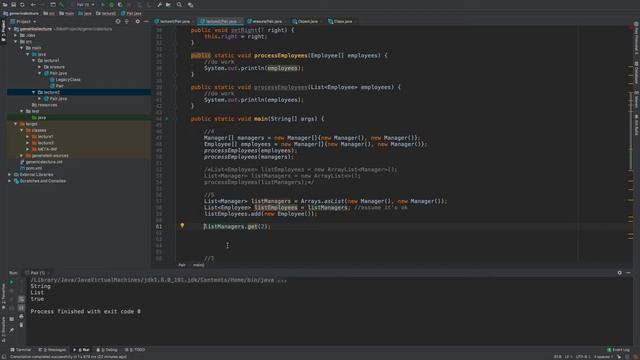Open the Messages tool window

[52, 350]
